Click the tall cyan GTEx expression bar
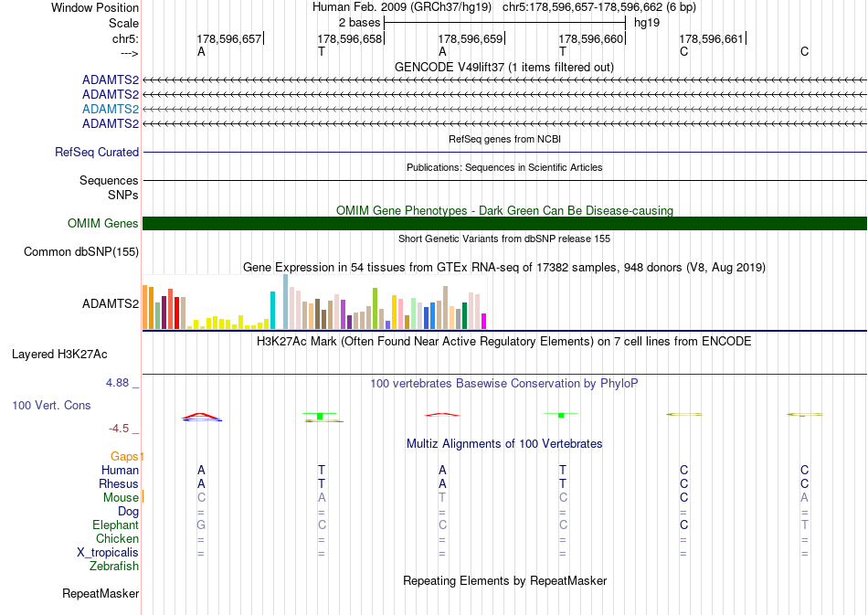This screenshot has height=615, width=868. 272,310
